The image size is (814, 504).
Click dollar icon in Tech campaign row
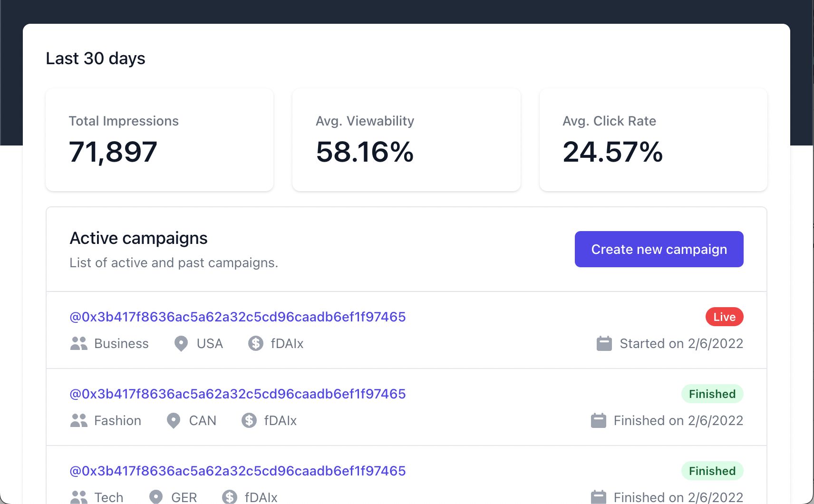[x=230, y=497]
